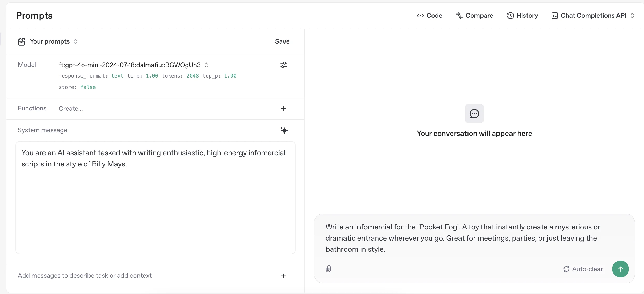644x294 pixels.
Task: Click the Save button
Action: click(282, 41)
